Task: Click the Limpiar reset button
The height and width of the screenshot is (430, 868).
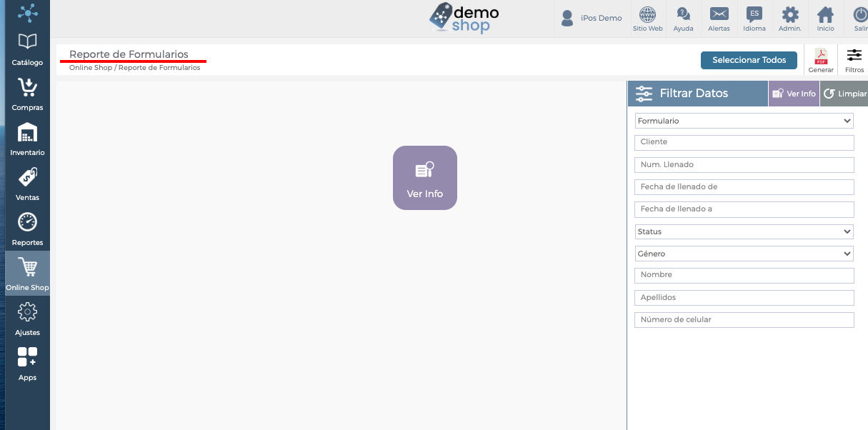Action: pos(844,94)
